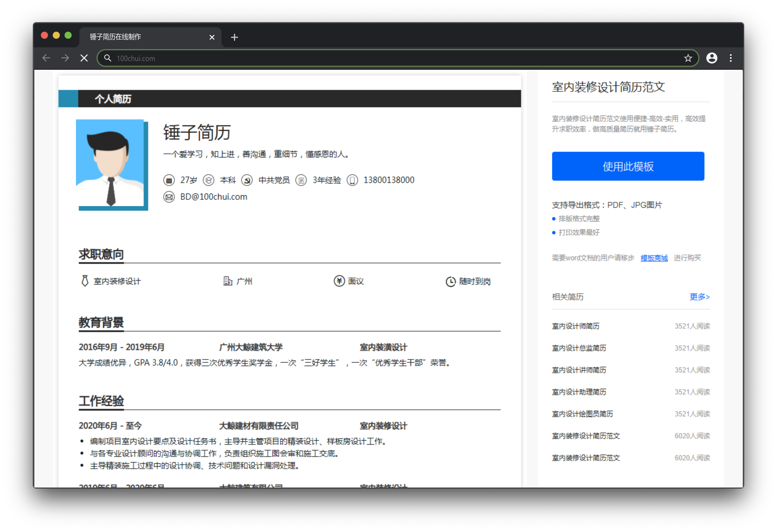Click the 2016年9月 - 2019年6月 date range
Viewport: 777px width, 532px height.
pyautogui.click(x=121, y=347)
